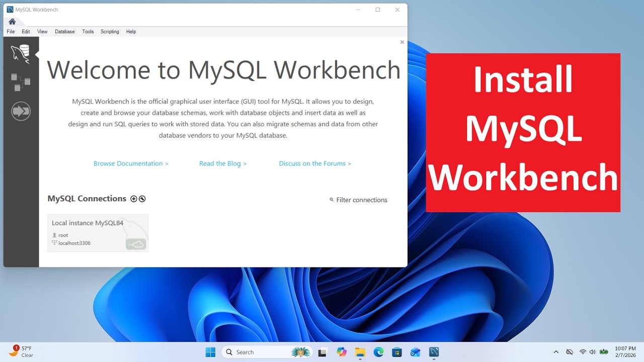Click the volume speaker tray icon
The image size is (644, 362).
(592, 352)
